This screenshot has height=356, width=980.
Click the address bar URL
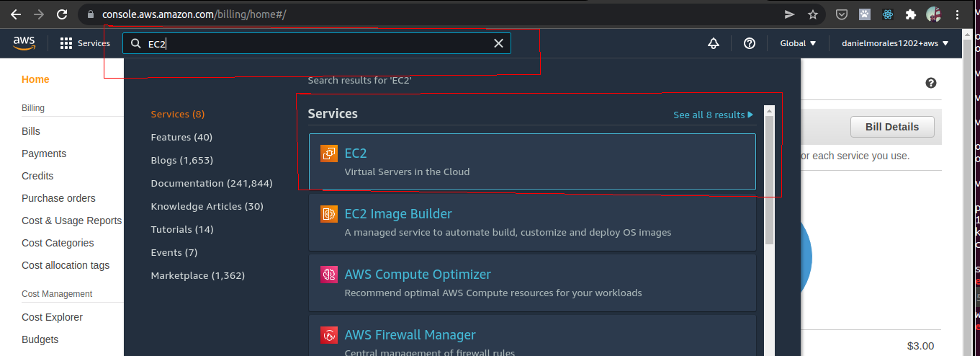(x=194, y=14)
